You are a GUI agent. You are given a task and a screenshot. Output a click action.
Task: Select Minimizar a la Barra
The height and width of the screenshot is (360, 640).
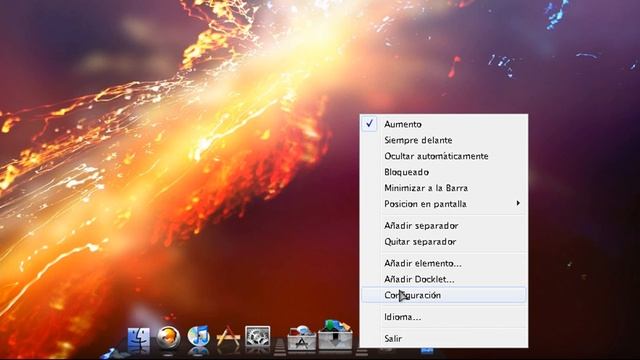(444, 188)
